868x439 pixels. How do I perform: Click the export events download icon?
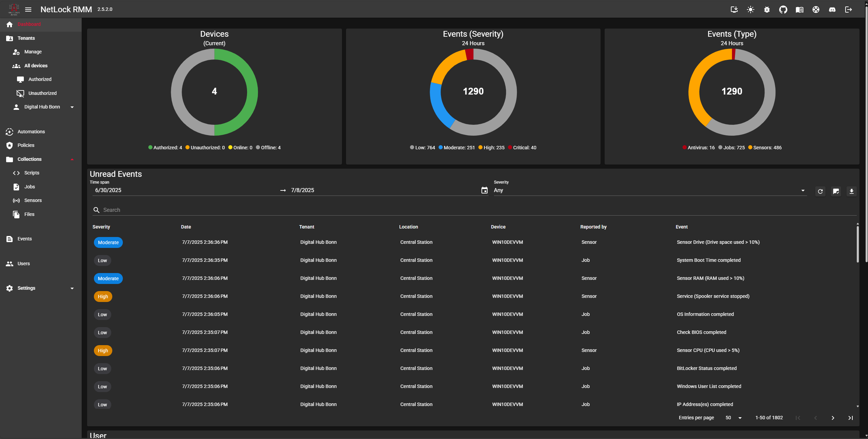851,191
